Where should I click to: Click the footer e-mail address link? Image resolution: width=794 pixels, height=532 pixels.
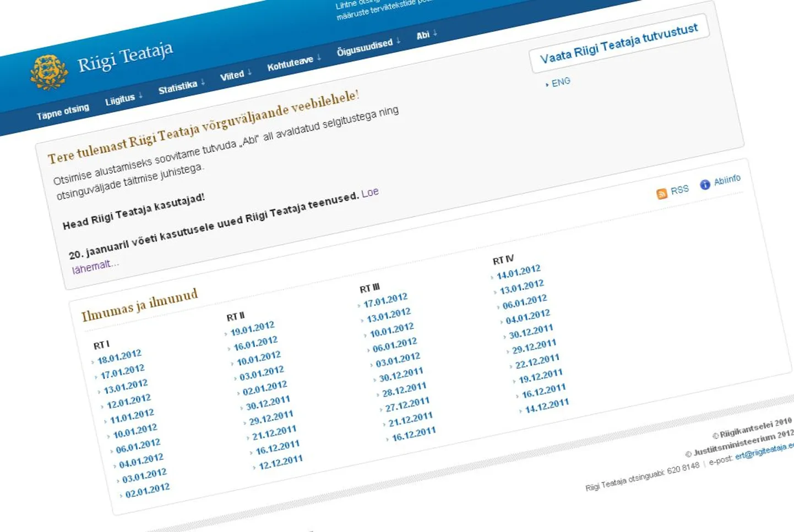point(764,451)
